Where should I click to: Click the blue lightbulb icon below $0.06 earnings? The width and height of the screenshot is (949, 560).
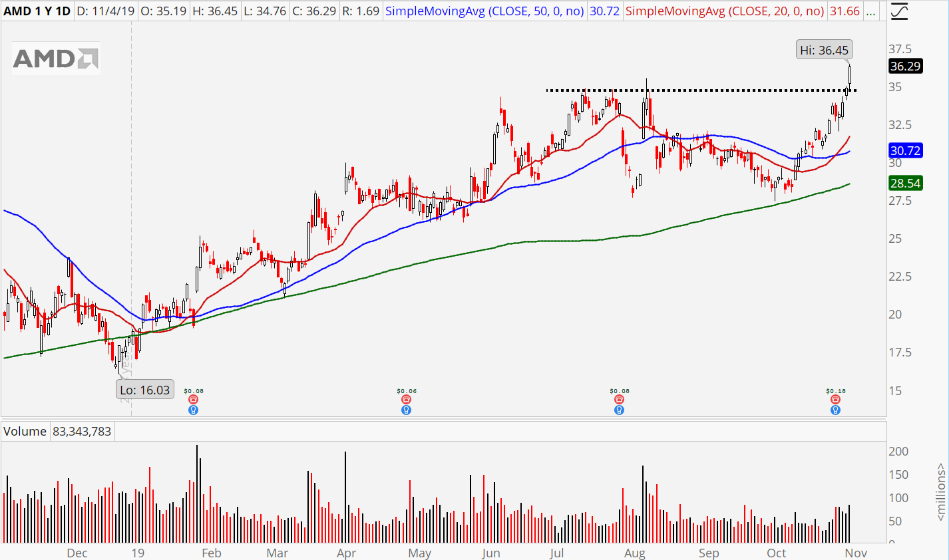click(x=406, y=410)
